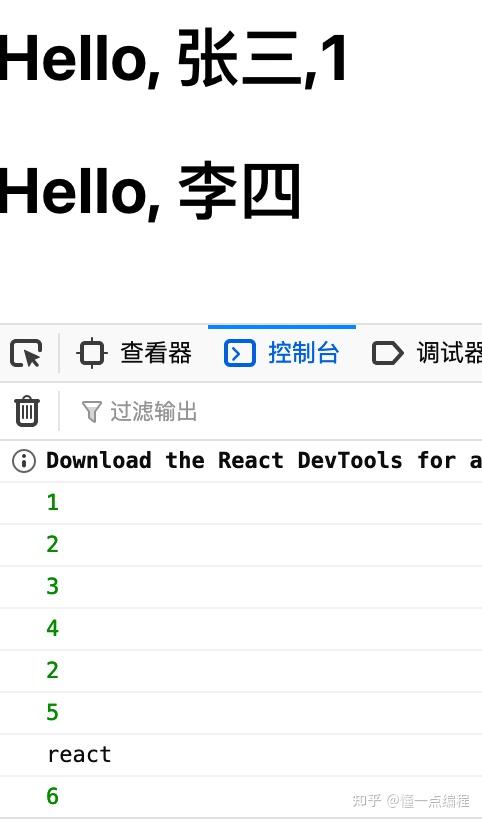Select the Download the React DevTools message
The image size is (482, 822).
[264, 461]
